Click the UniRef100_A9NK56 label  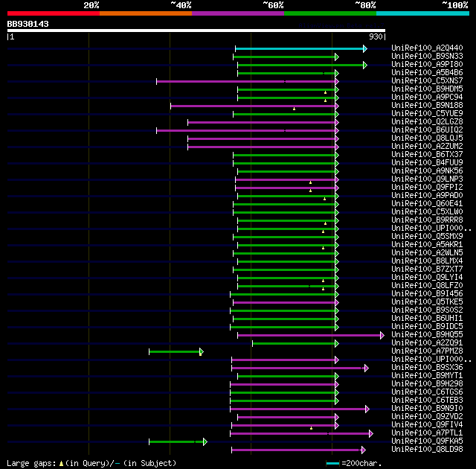[427, 171]
